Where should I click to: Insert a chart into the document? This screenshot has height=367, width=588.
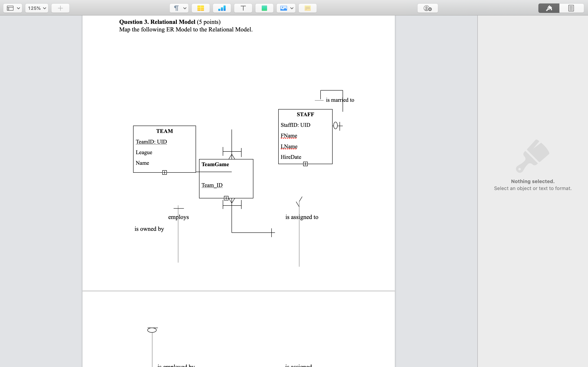point(222,8)
